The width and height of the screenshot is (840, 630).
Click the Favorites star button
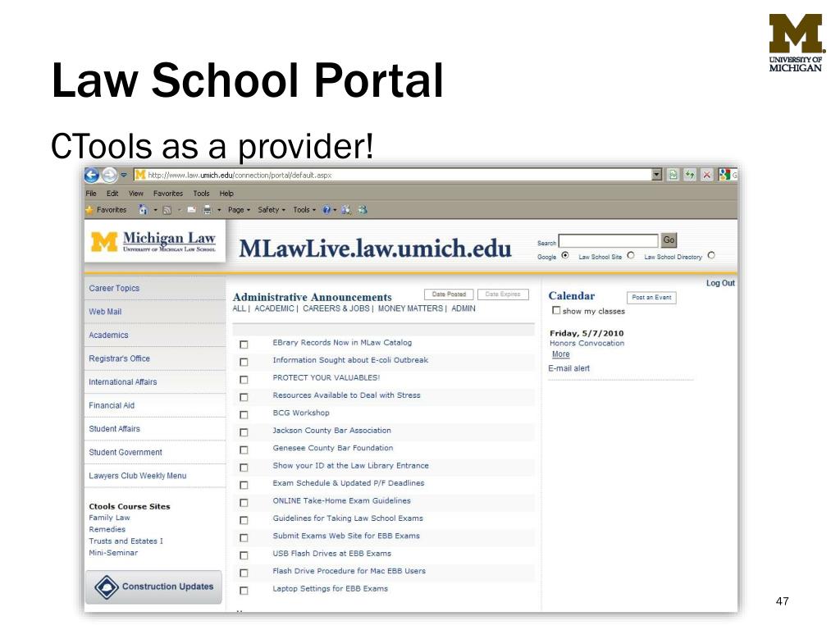point(106,210)
